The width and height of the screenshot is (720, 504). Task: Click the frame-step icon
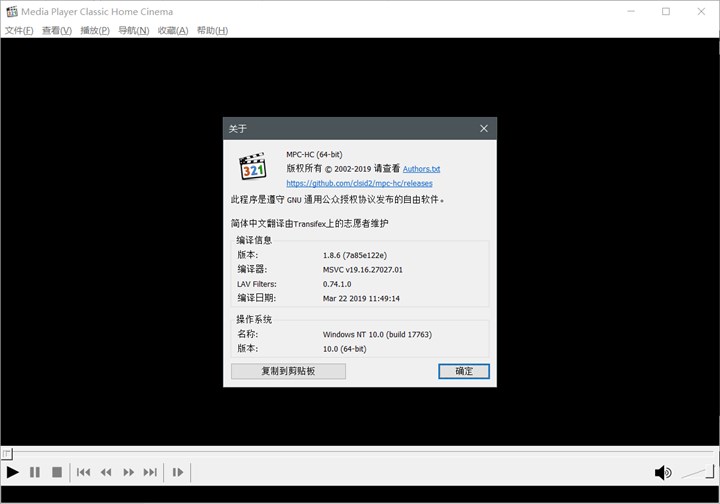(178, 472)
